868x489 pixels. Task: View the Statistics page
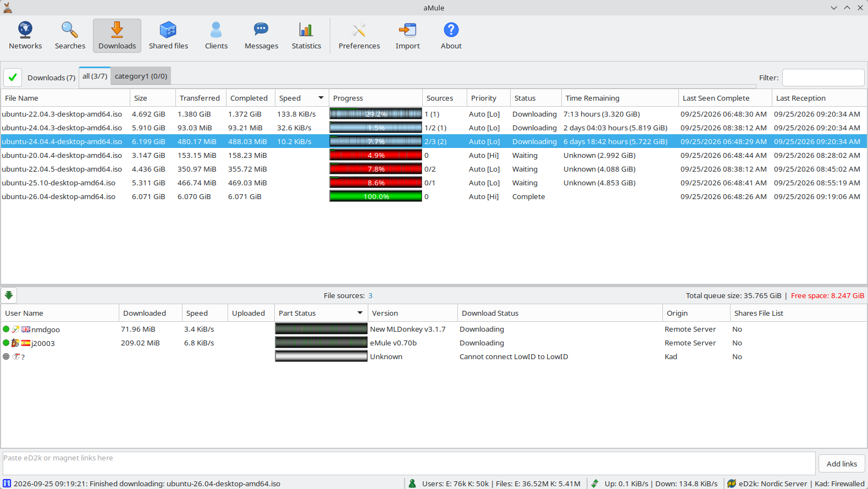pyautogui.click(x=306, y=36)
